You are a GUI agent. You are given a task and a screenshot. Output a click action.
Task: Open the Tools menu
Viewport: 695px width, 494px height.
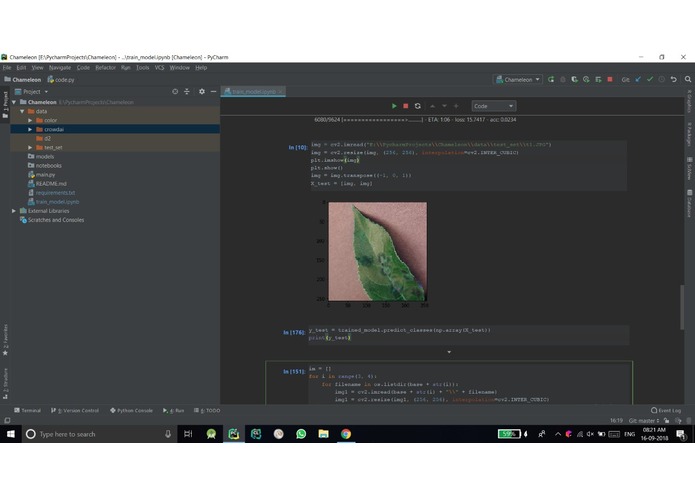(143, 68)
